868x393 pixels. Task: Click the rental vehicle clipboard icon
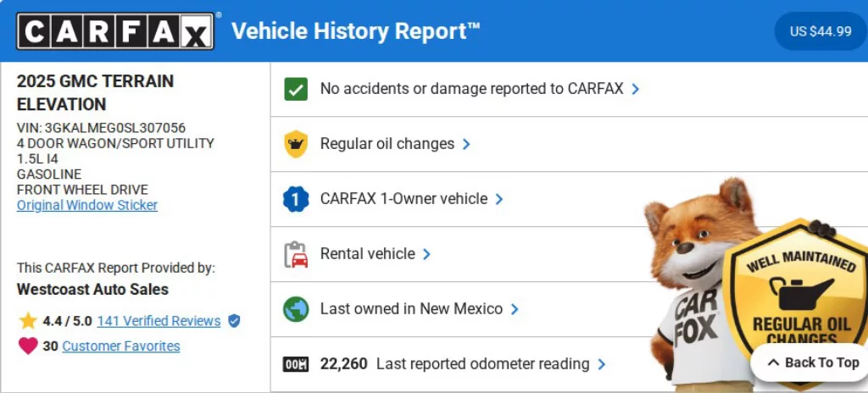coord(296,254)
